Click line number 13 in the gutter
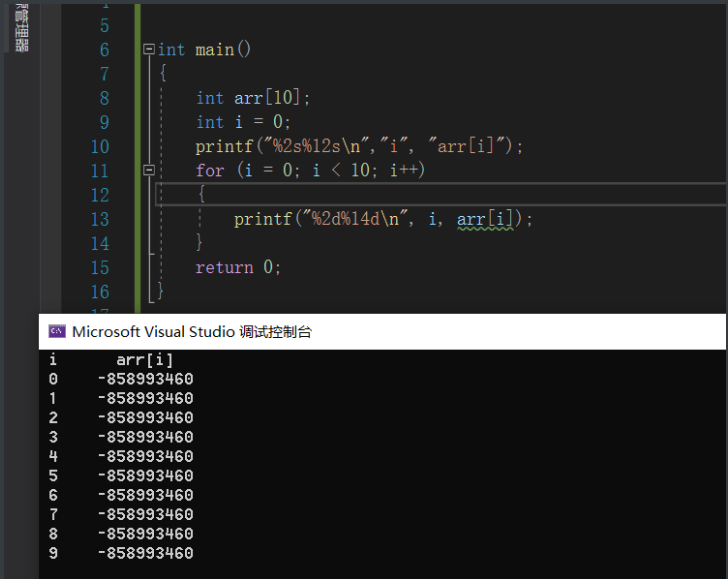 (100, 219)
